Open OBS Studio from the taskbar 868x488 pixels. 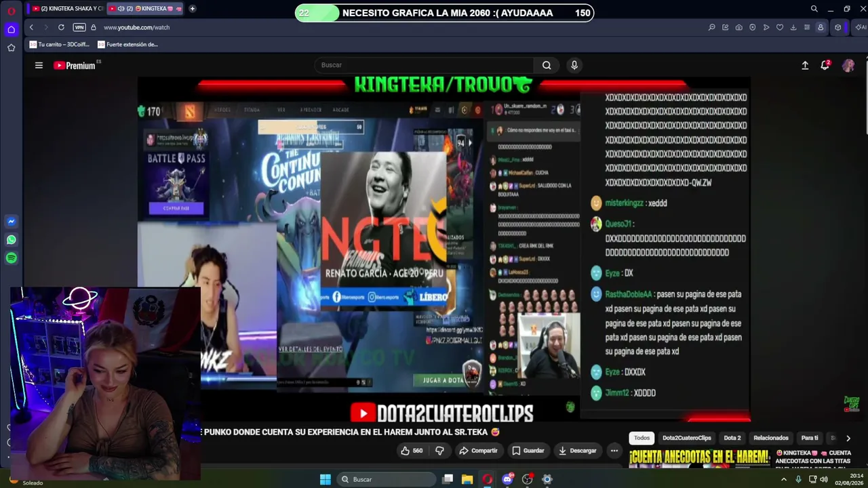pos(527,479)
